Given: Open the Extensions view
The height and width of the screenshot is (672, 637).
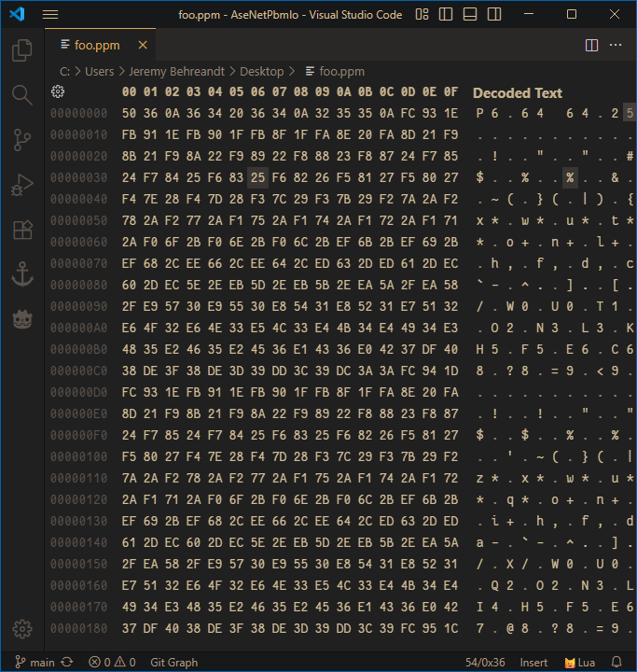Looking at the screenshot, I should coord(22,229).
